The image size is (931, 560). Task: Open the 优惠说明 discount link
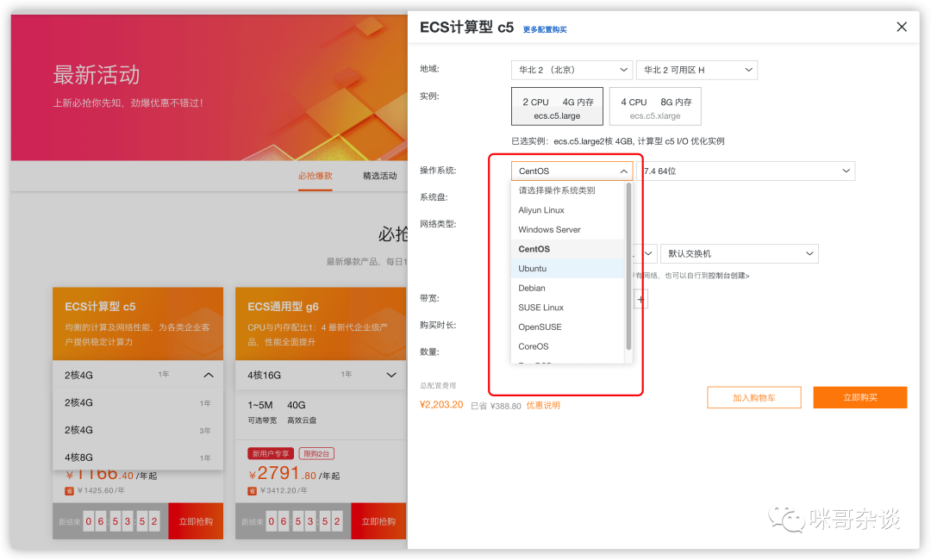(543, 405)
